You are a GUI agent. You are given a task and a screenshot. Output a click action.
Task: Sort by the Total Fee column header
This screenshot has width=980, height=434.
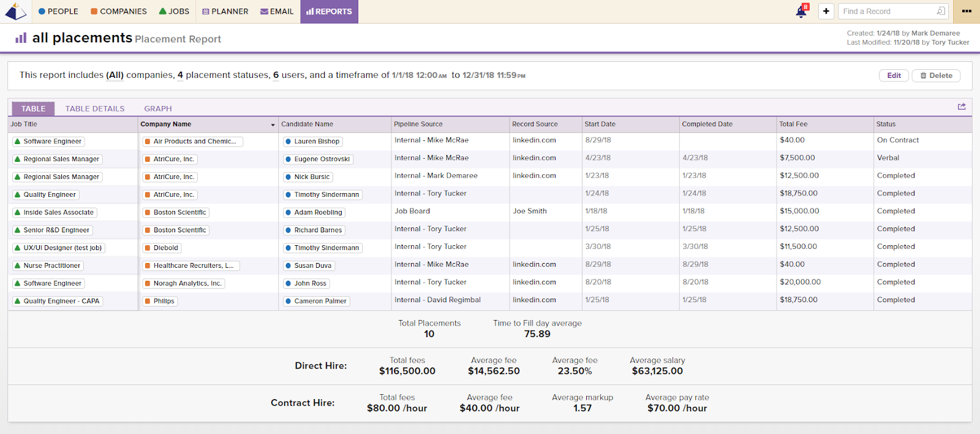tap(793, 124)
